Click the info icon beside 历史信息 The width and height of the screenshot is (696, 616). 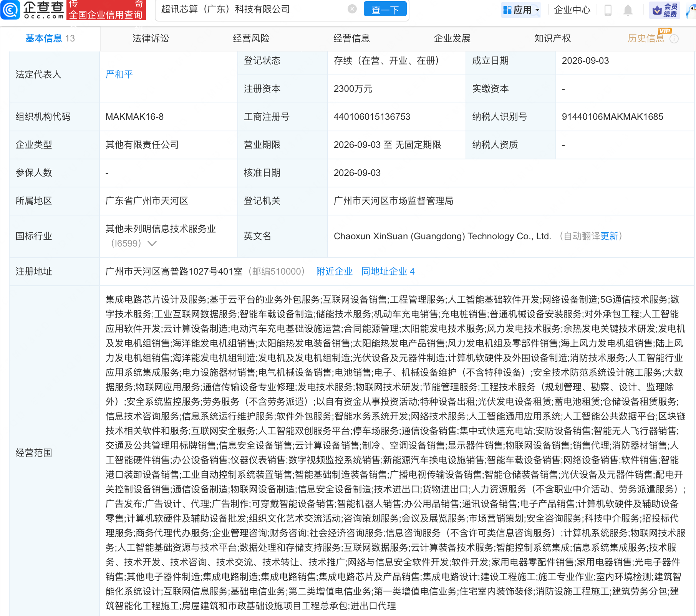click(674, 39)
